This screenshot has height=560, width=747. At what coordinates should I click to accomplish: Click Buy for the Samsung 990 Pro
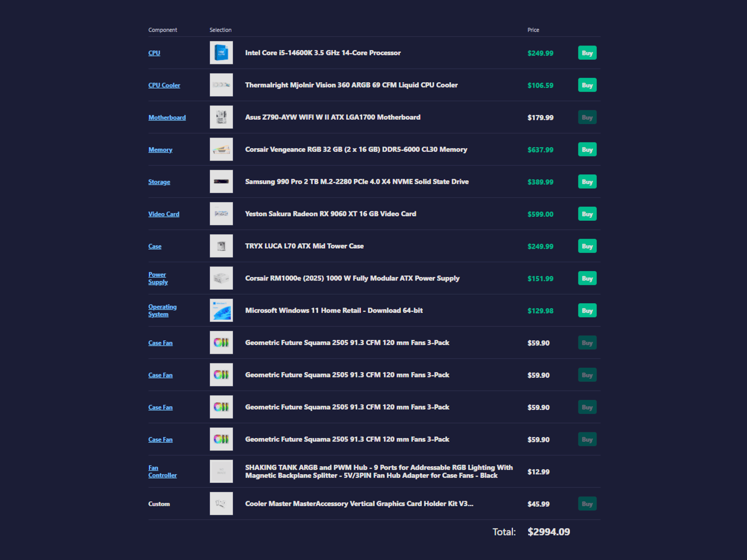(587, 182)
